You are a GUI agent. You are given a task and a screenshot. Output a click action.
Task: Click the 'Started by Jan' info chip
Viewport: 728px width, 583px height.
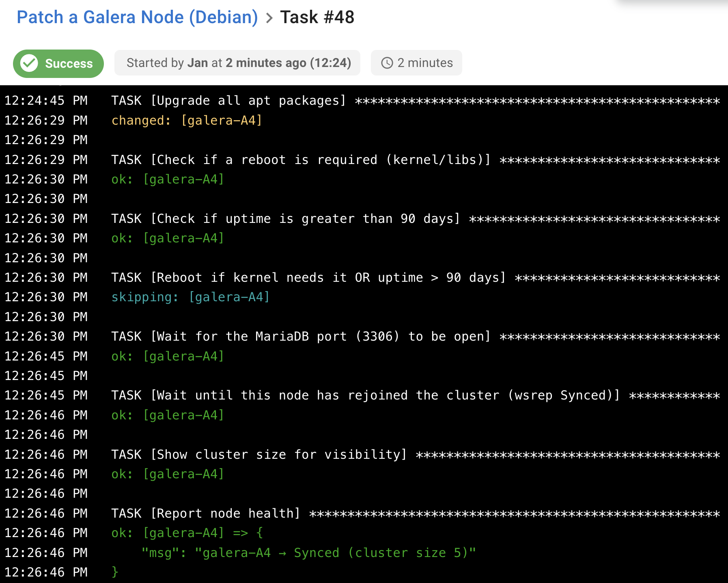pos(237,63)
